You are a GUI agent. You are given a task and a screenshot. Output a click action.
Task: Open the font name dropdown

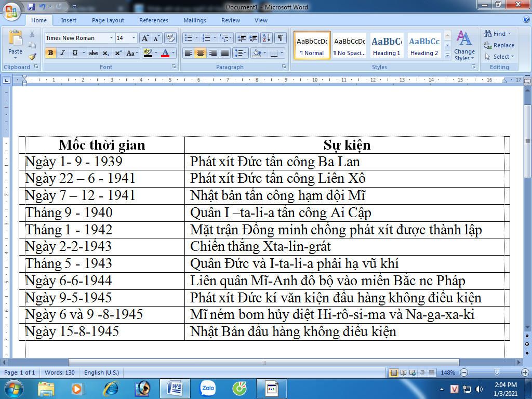[111, 38]
